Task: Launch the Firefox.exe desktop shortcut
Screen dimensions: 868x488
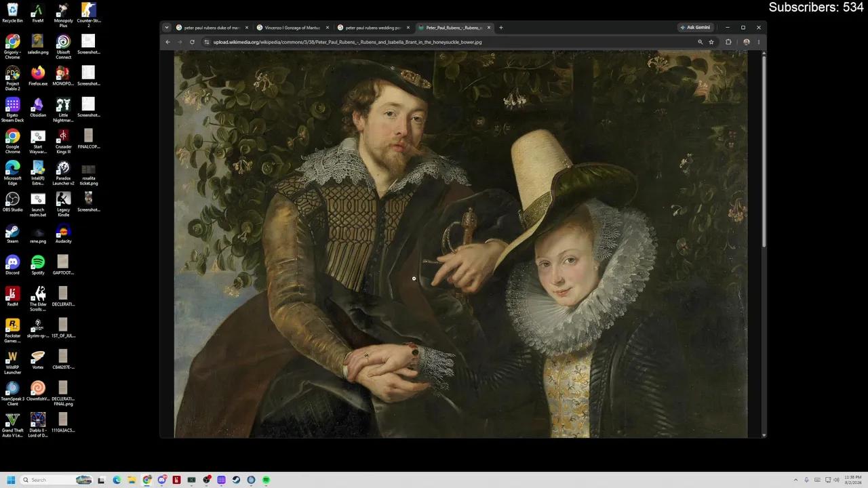Action: click(x=38, y=76)
